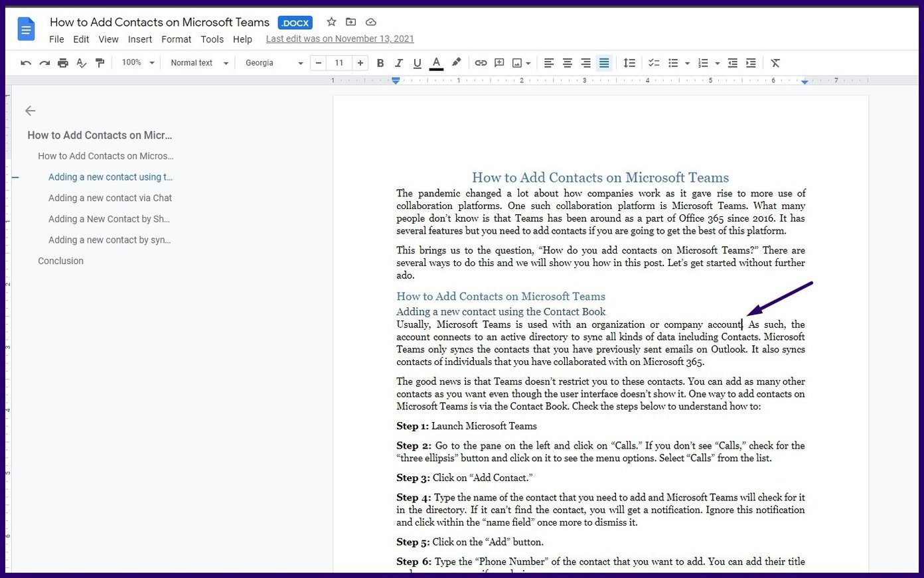Toggle underline formatting
This screenshot has width=924, height=578.
pyautogui.click(x=418, y=63)
